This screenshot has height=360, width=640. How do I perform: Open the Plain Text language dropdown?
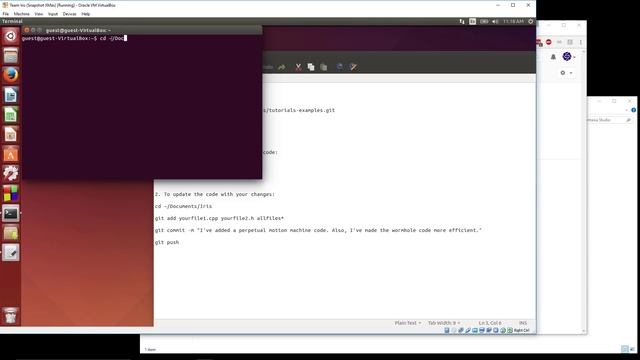click(408, 323)
